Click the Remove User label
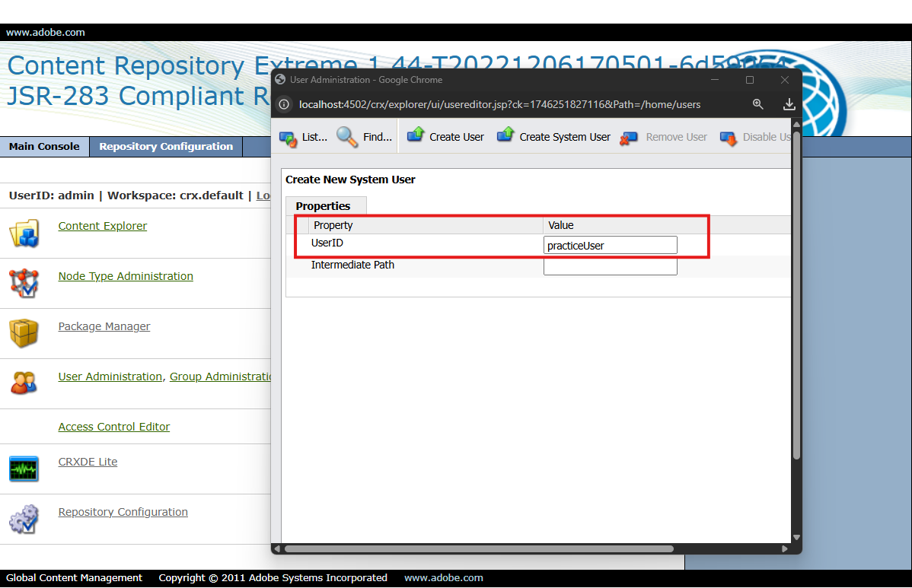 [x=677, y=137]
